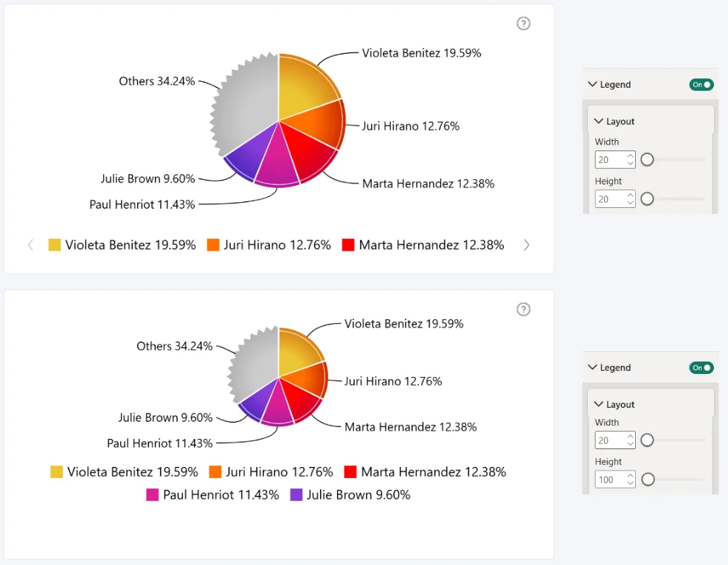Go to previous legend page arrow

click(31, 245)
